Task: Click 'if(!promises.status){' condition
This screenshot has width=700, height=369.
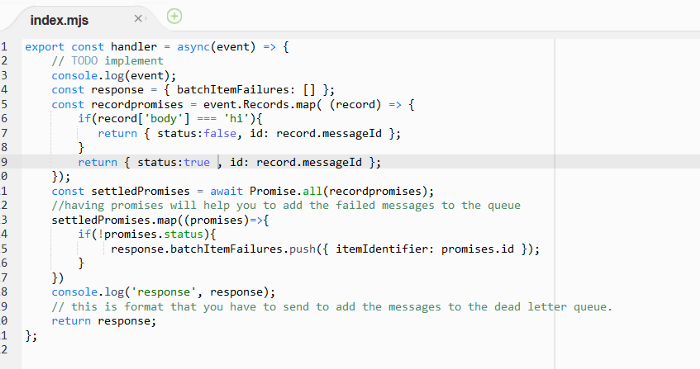Action: tap(147, 234)
